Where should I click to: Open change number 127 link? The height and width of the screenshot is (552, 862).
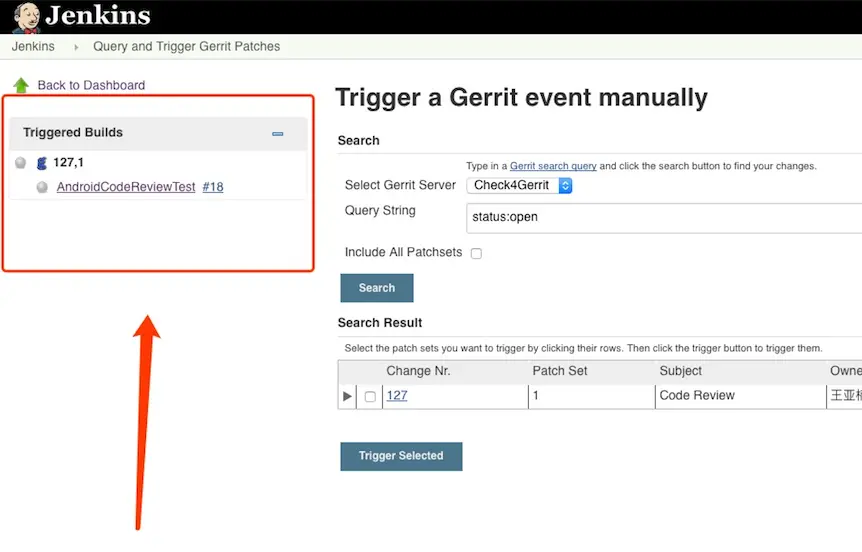click(x=397, y=395)
